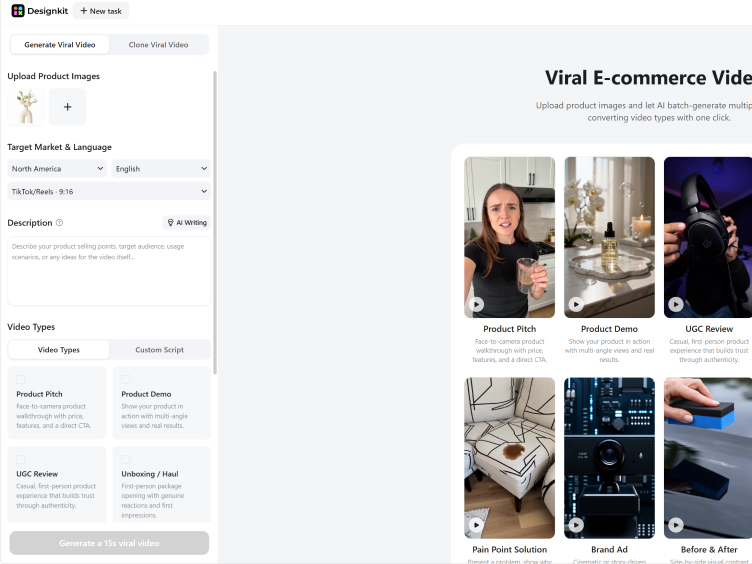
Task: Check the Product Demo video type checkbox
Action: point(126,379)
